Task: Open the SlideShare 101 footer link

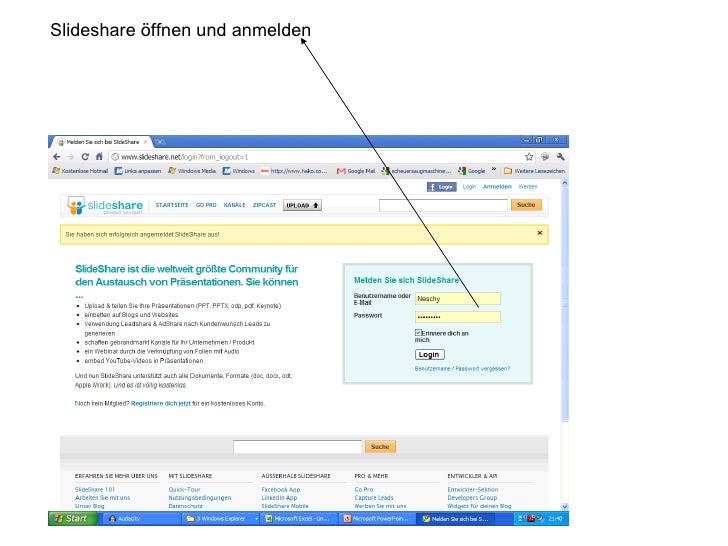Action: click(x=95, y=489)
